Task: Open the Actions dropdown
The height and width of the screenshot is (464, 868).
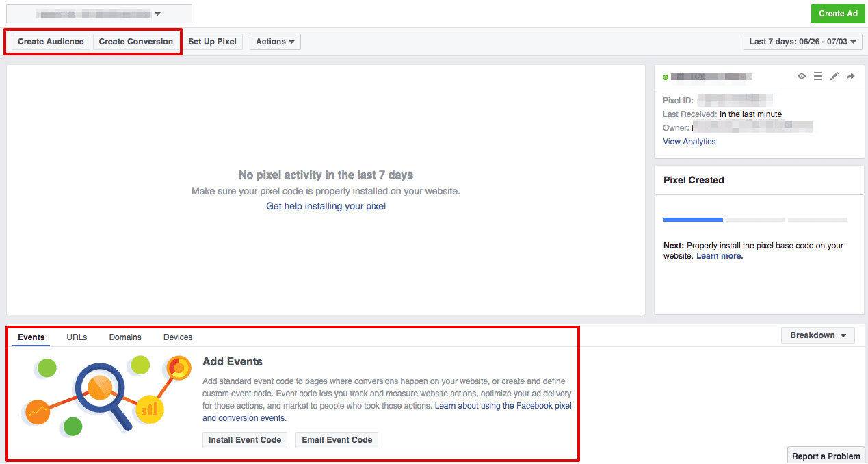Action: pos(275,41)
